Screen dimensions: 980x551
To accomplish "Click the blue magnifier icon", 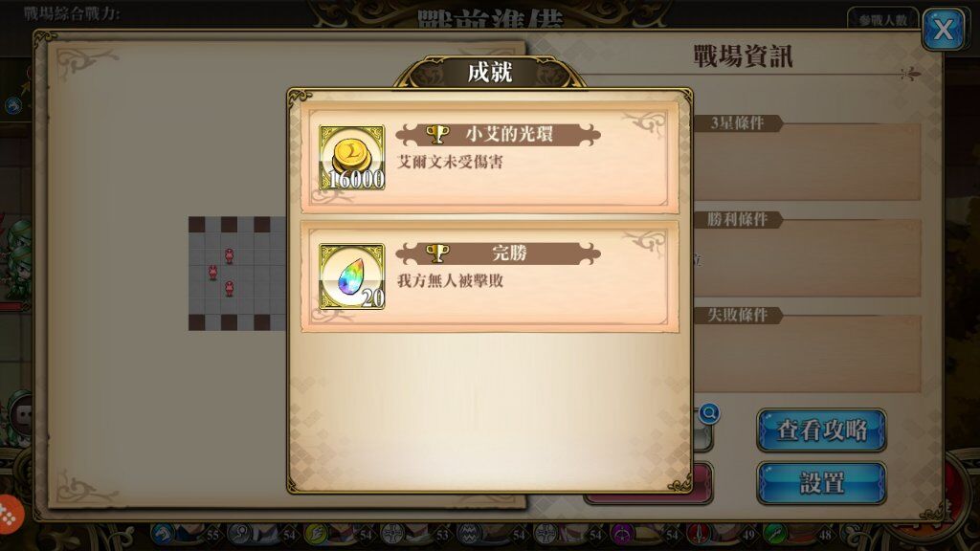I will (x=709, y=413).
